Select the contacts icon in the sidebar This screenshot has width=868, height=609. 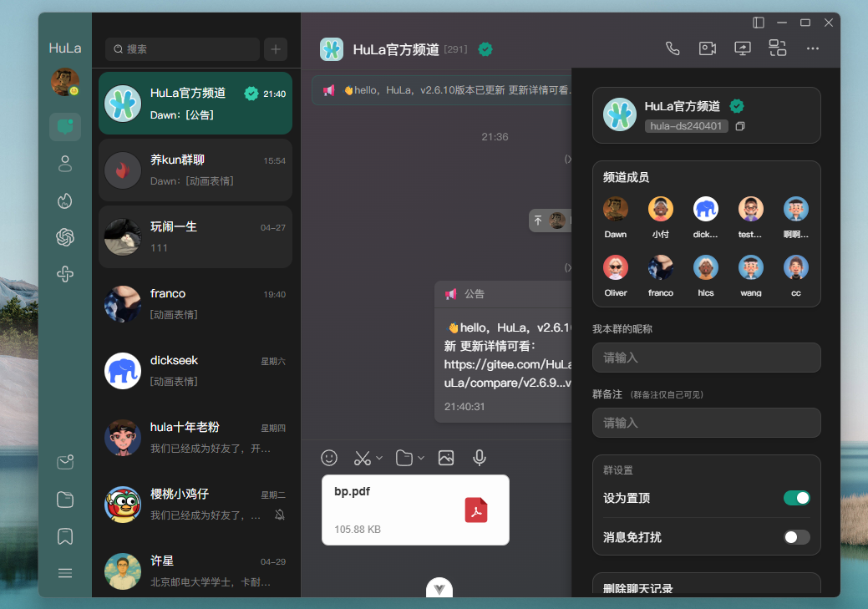(65, 165)
